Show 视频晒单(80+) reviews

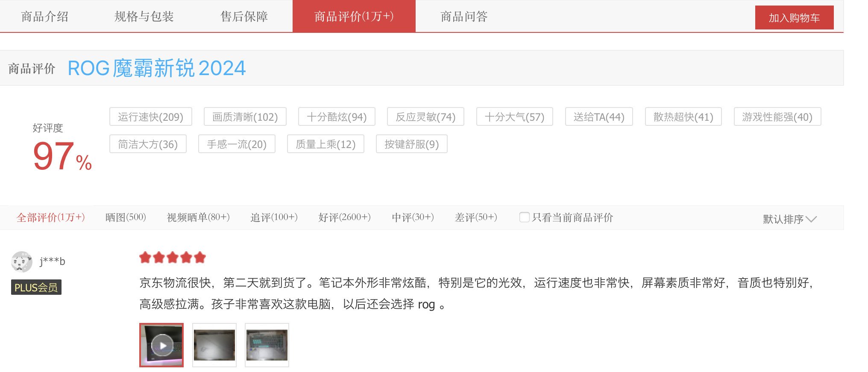[198, 217]
